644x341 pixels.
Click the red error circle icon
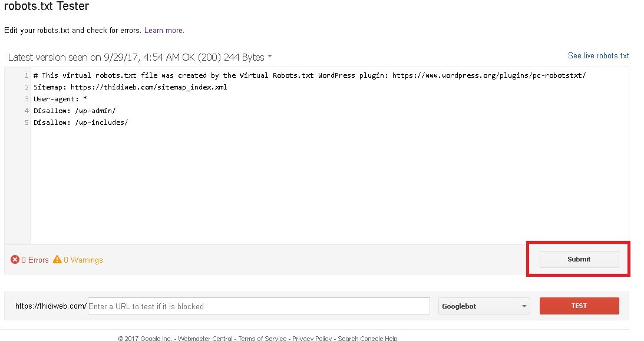(x=15, y=260)
